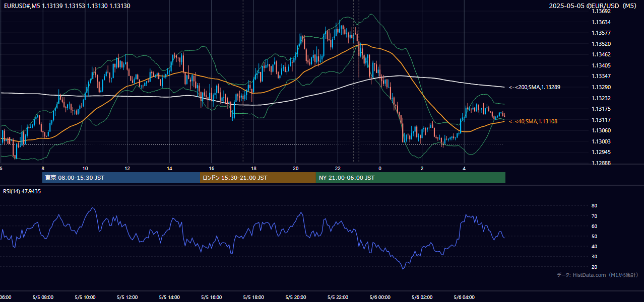Click RSI scale value 80
The height and width of the screenshot is (302, 644).
(x=595, y=206)
